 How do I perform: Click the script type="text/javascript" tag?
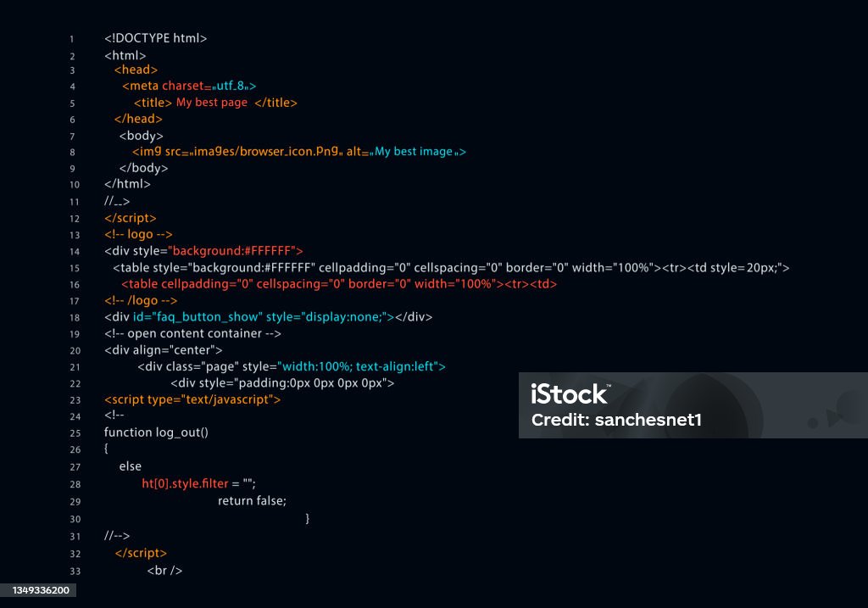tap(192, 399)
